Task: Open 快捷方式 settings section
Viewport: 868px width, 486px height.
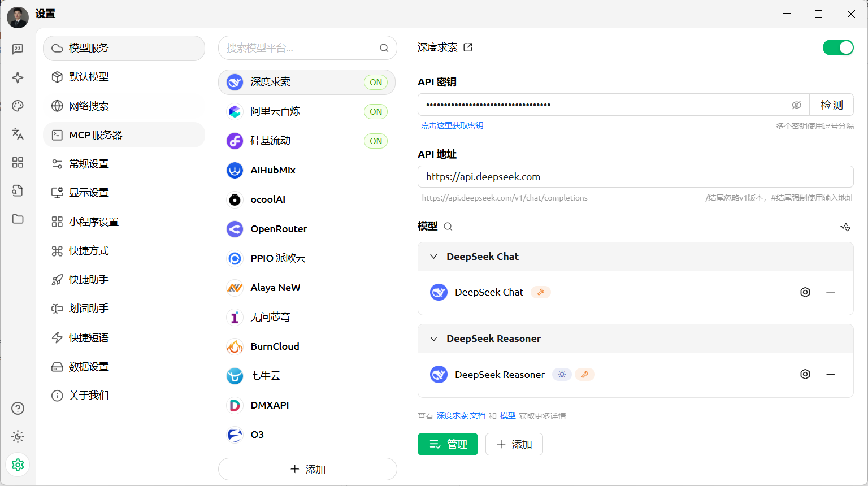Action: [x=124, y=251]
